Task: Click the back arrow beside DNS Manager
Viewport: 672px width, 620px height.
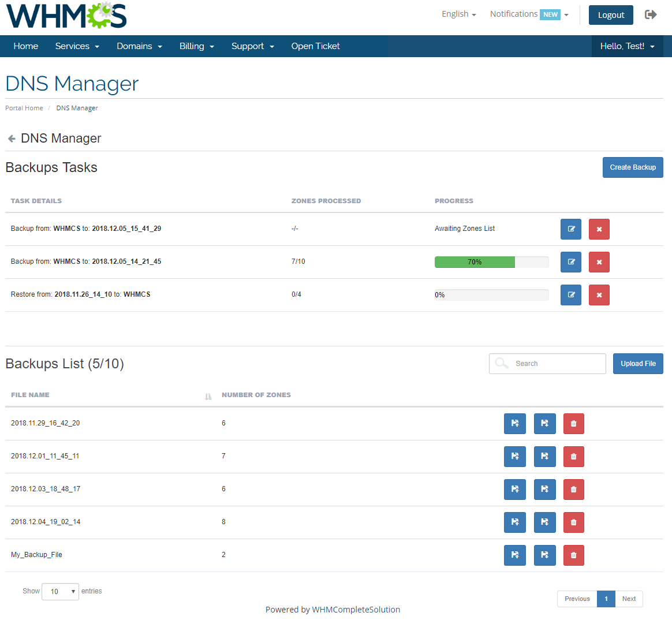Action: 11,138
